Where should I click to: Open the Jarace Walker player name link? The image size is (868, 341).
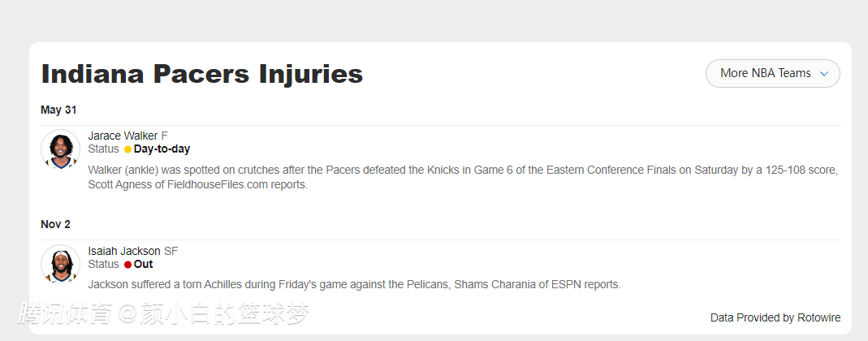(x=123, y=136)
